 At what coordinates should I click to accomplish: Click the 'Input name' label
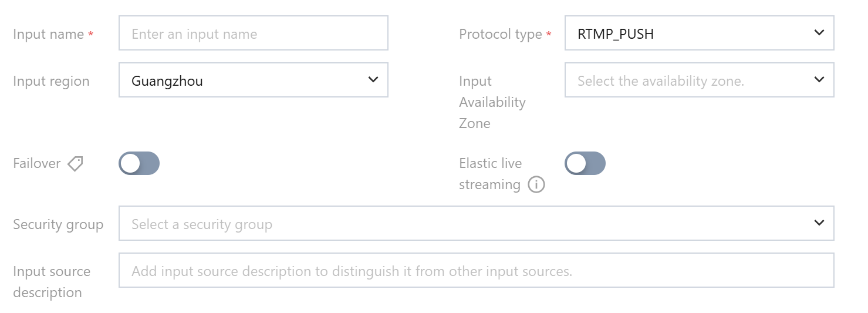[x=48, y=35]
